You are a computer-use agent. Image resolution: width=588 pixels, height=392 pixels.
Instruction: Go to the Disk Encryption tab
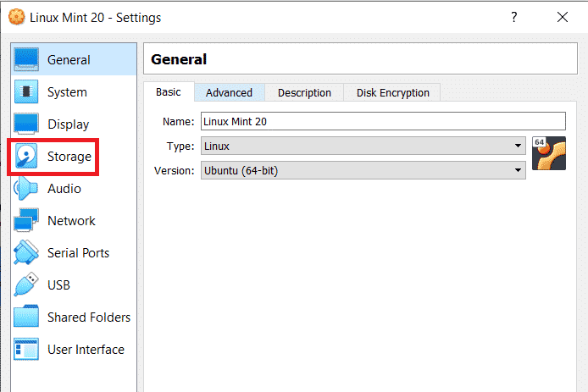pyautogui.click(x=392, y=92)
